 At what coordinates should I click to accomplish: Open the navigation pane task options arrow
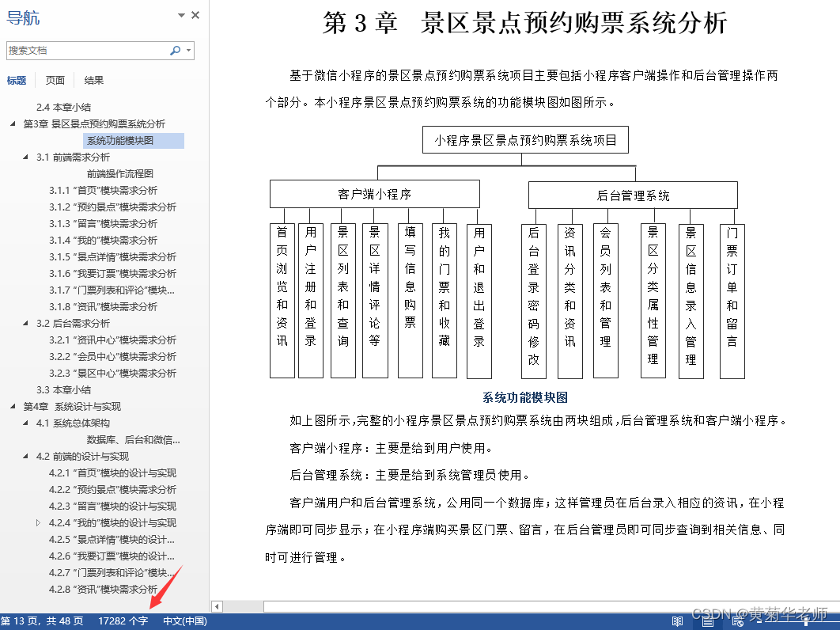[182, 15]
